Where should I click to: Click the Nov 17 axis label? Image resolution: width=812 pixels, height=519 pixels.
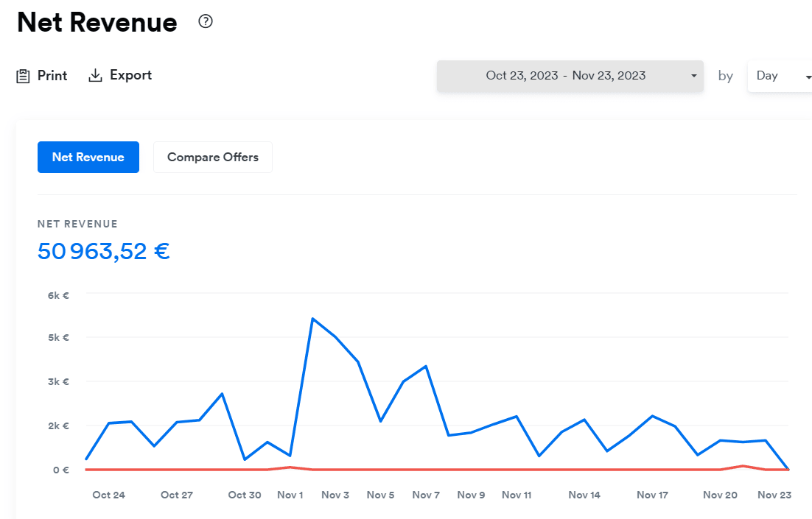coord(653,495)
